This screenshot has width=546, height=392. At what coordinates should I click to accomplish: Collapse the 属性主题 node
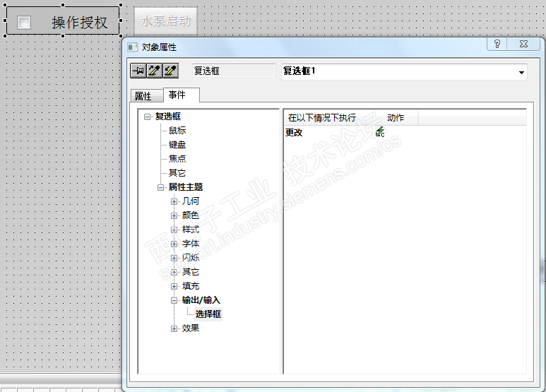161,188
